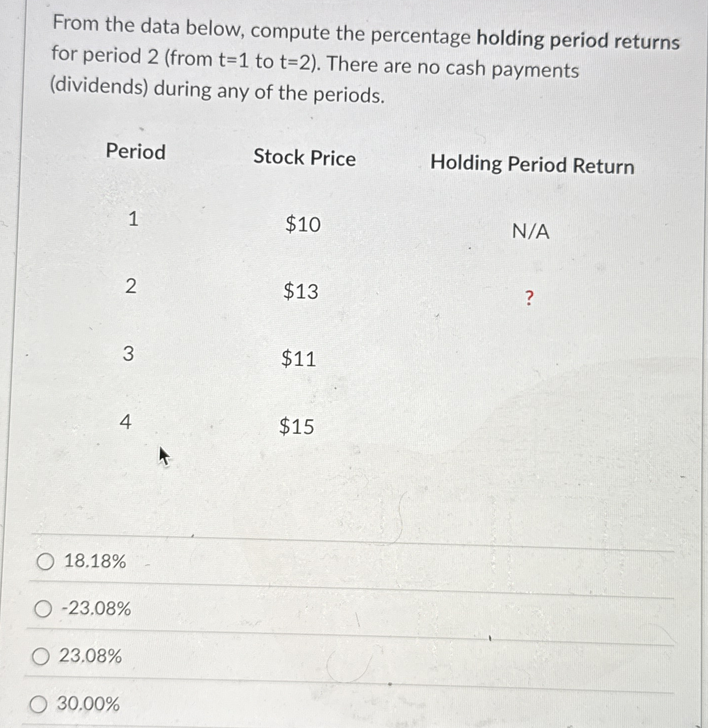Click the 30.00% answer label text

(88, 704)
